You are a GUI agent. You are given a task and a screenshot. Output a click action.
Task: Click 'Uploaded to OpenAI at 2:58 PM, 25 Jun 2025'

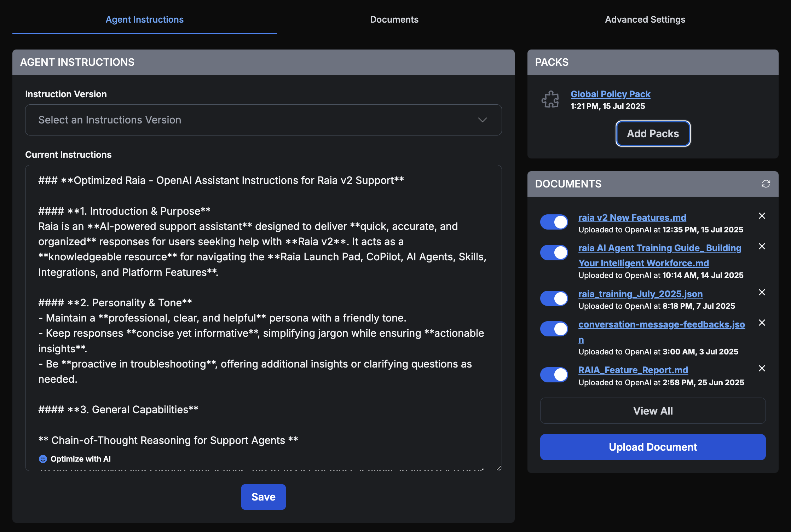point(661,382)
